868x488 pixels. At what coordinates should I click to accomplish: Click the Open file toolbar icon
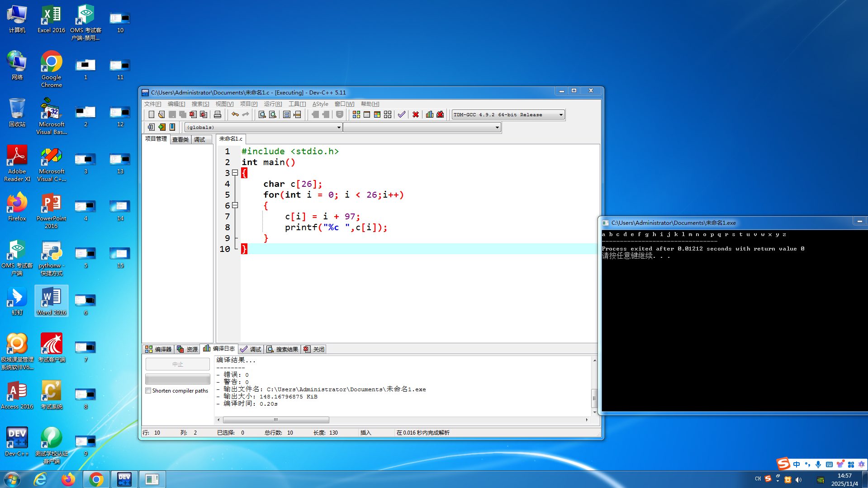[x=161, y=115]
